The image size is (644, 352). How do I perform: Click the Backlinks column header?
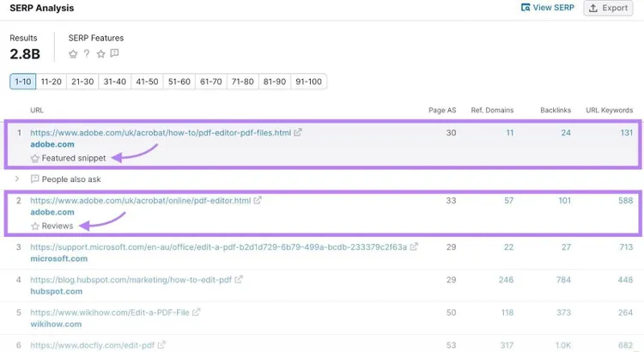pyautogui.click(x=556, y=110)
